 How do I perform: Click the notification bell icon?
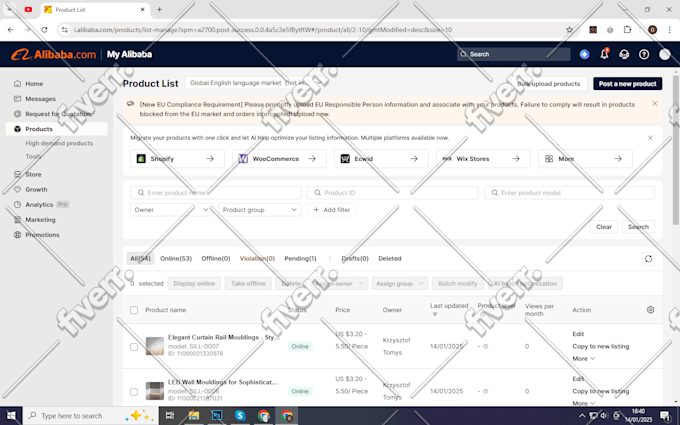point(604,54)
